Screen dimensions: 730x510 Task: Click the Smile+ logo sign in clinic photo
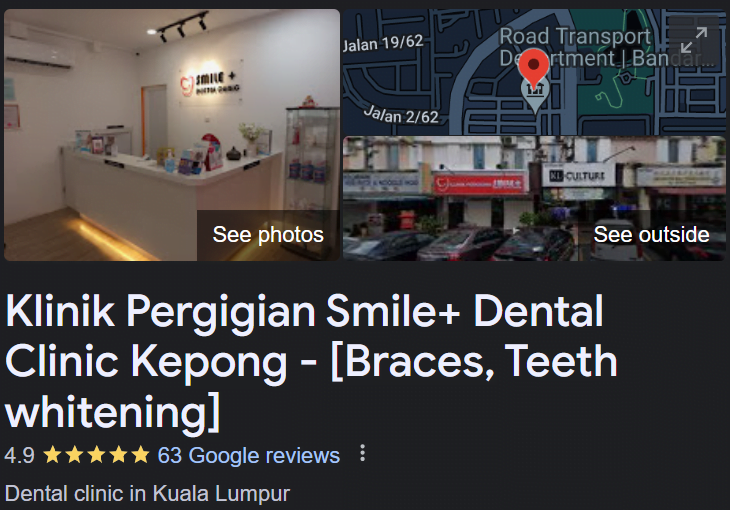pos(210,83)
